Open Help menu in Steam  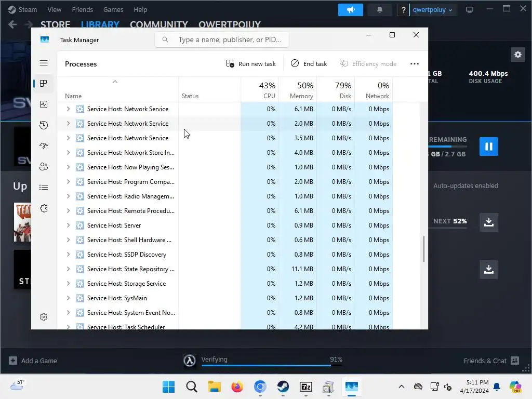click(x=140, y=10)
